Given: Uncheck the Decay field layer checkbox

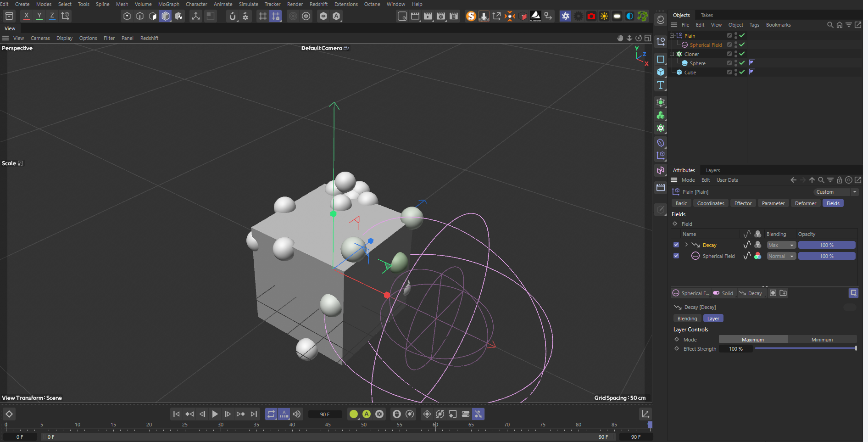Looking at the screenshot, I should (676, 245).
